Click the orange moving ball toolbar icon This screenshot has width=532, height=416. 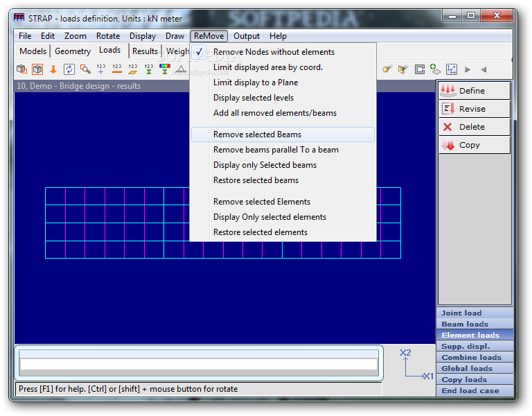[x=387, y=69]
